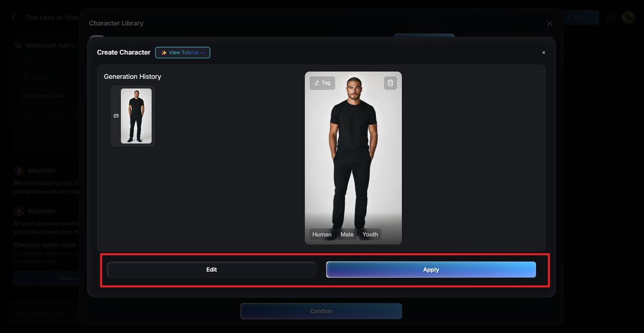Viewport: 644px width, 333px height.
Task: Click the MagicLight Agent chat icon
Action: tap(18, 45)
